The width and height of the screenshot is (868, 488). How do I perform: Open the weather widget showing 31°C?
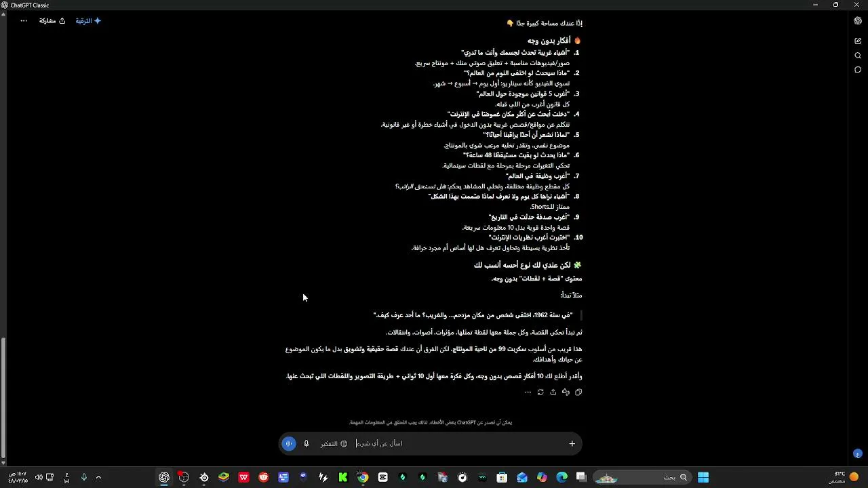843,478
